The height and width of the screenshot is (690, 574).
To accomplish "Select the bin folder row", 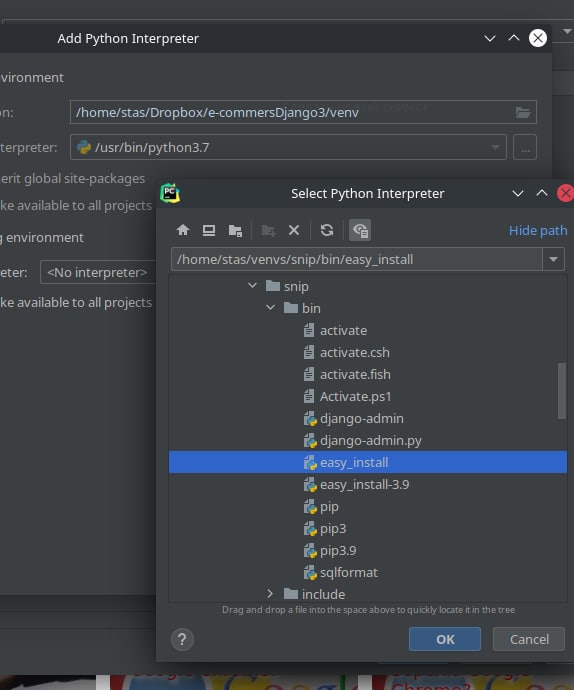I will tap(368, 308).
